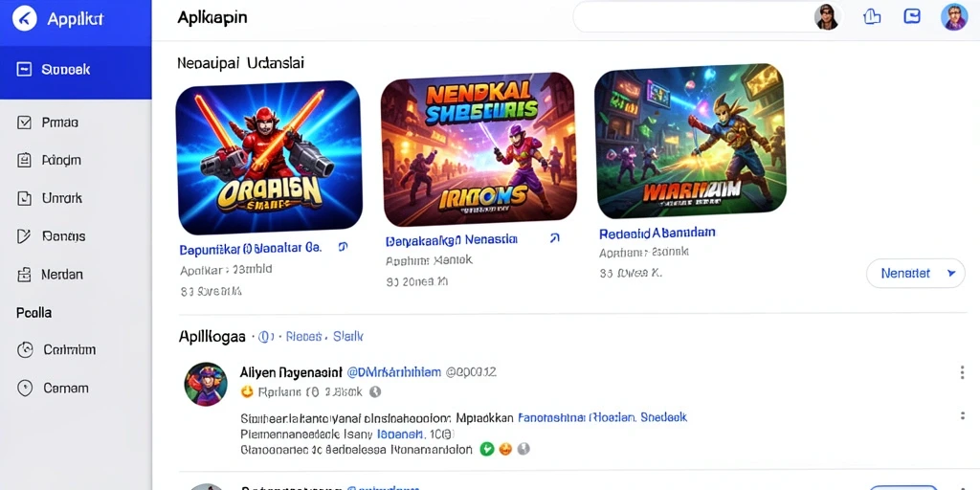The width and height of the screenshot is (980, 490).
Task: Click the location icon beside Cemam
Action: tap(25, 389)
